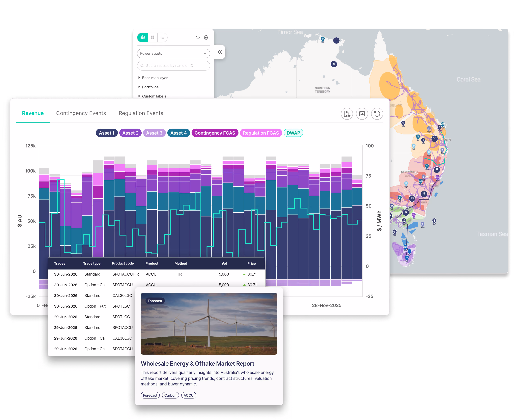This screenshot has width=525, height=420.
Task: Sort by Product code column header
Action: [x=123, y=264]
